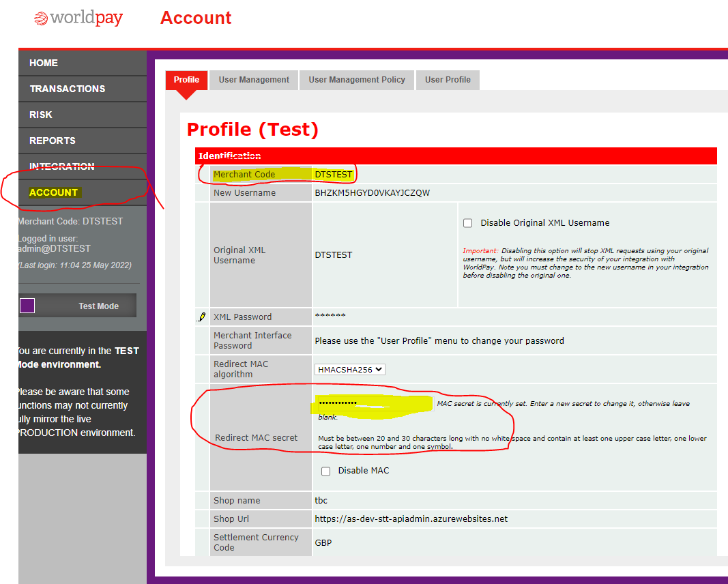Click the New Username field label
The height and width of the screenshot is (584, 728).
coord(245,193)
